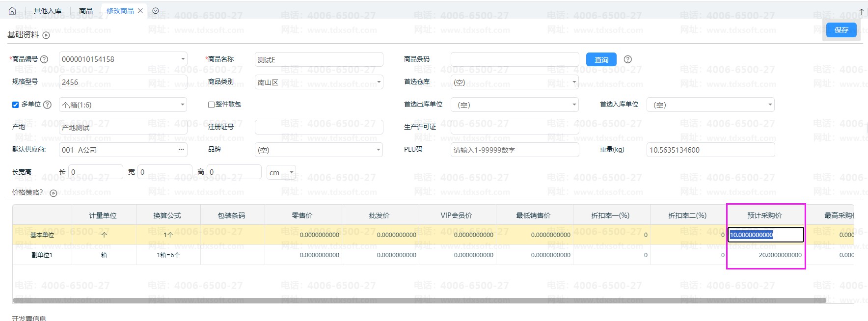Expand 价格策略 section arrow icon
This screenshot has width=868, height=321.
tap(54, 193)
